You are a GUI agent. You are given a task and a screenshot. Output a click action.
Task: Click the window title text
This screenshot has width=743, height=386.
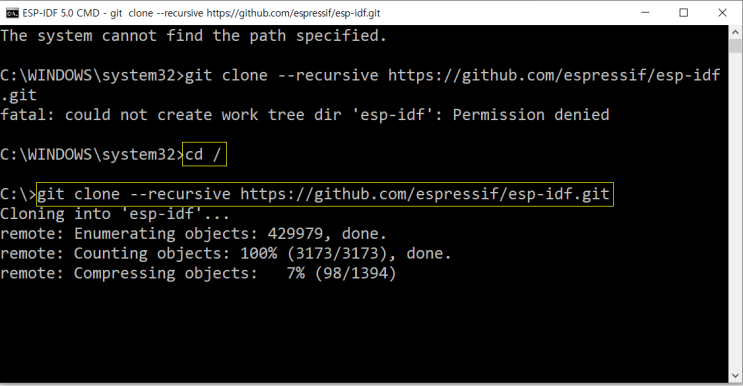coord(201,13)
